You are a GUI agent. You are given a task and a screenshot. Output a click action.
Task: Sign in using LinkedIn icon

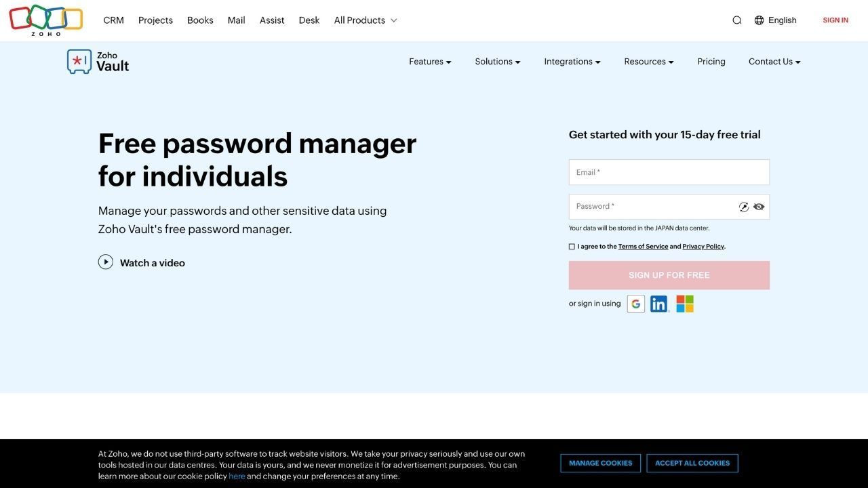659,304
